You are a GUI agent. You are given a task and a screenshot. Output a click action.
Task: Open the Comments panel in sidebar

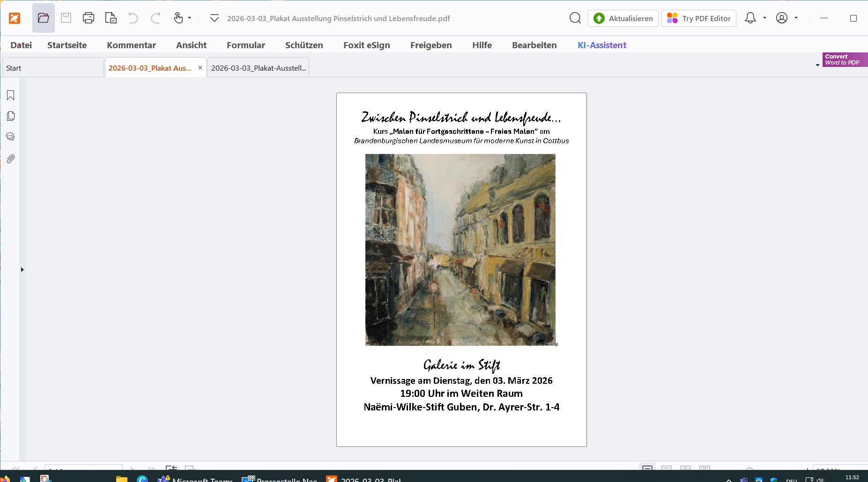click(x=11, y=137)
